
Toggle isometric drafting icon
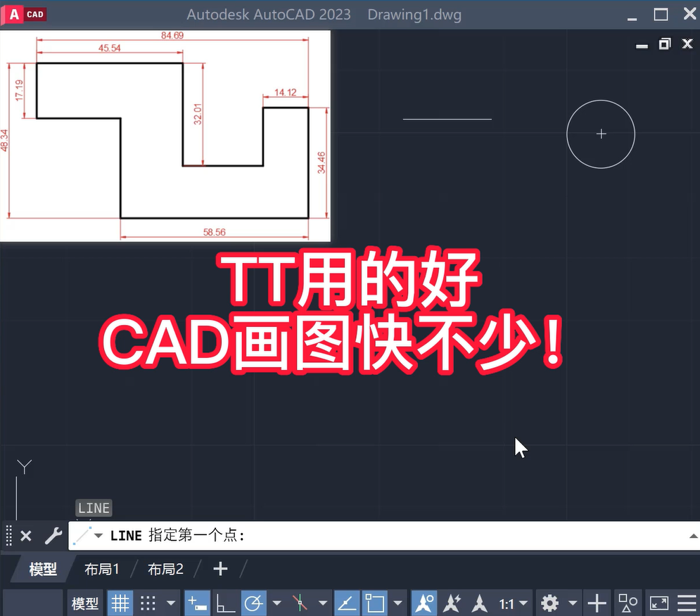point(300,603)
